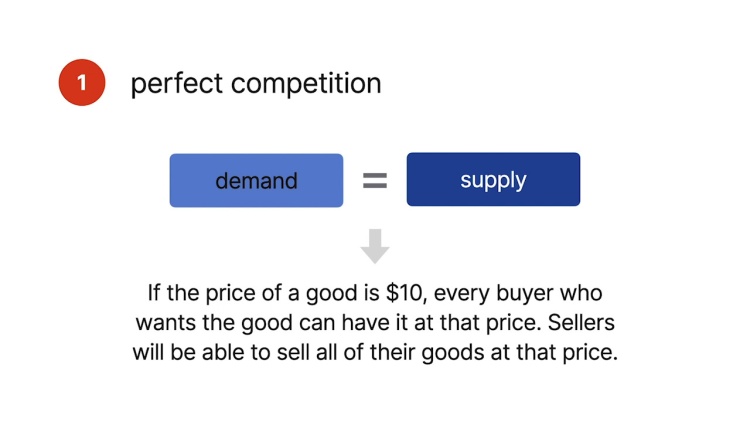This screenshot has height=422, width=750.
Task: Click the numeral 1 inside red circle
Action: [82, 83]
